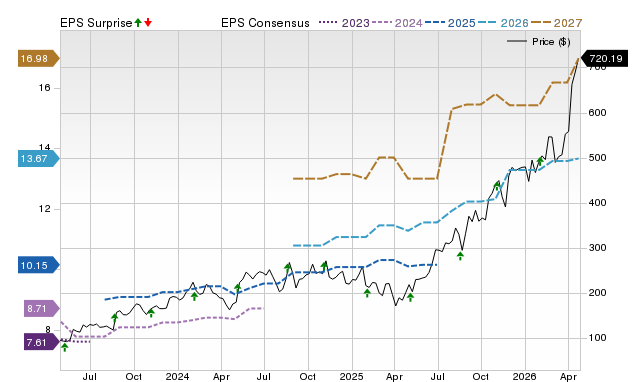640x382 pixels.
Task: Select the 2023 legend entry
Action: 344,23
